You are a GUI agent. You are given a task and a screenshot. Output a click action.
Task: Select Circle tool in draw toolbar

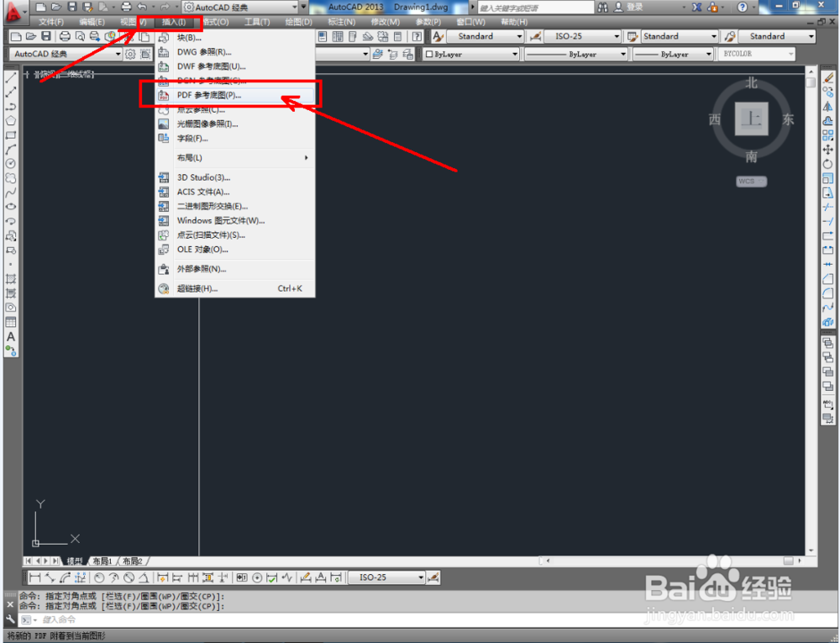tap(11, 164)
